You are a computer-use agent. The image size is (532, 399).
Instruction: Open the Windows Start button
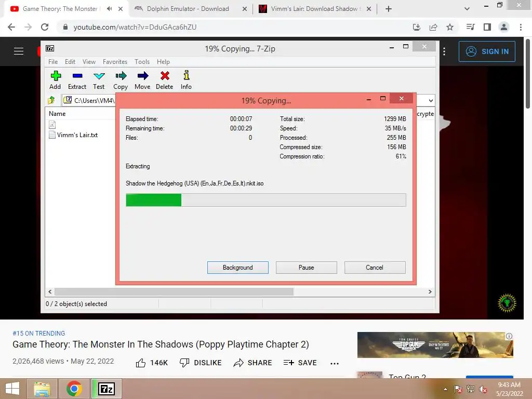12,389
